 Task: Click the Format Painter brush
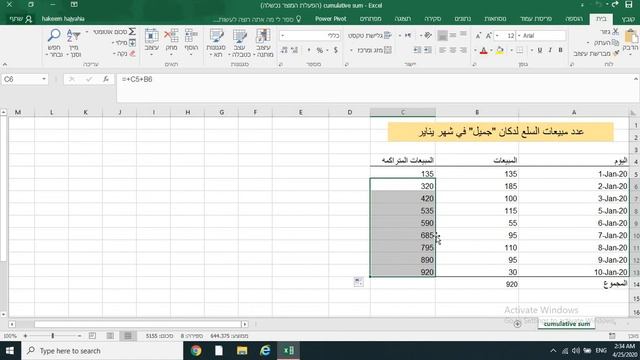tap(616, 53)
